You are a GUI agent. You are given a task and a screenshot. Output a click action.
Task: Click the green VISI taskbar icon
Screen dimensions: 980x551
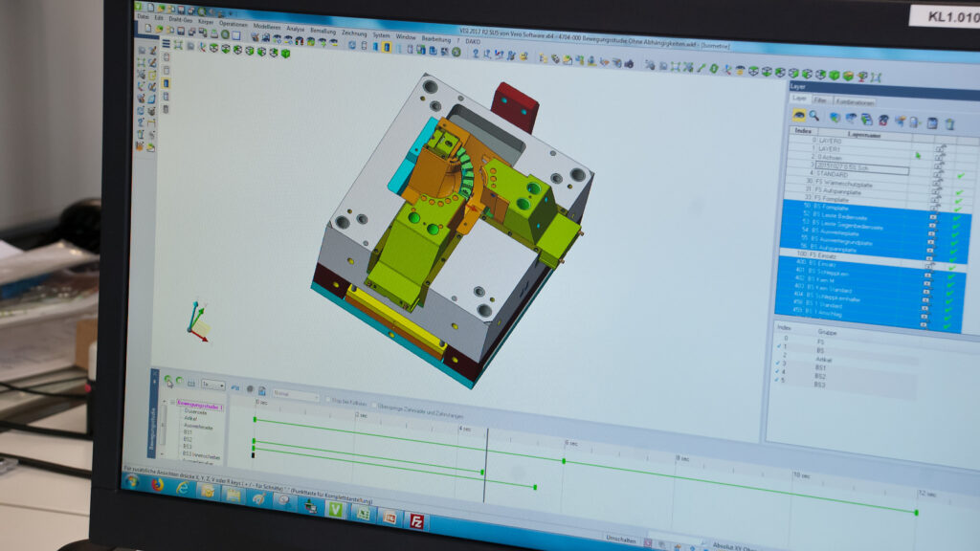point(336,509)
